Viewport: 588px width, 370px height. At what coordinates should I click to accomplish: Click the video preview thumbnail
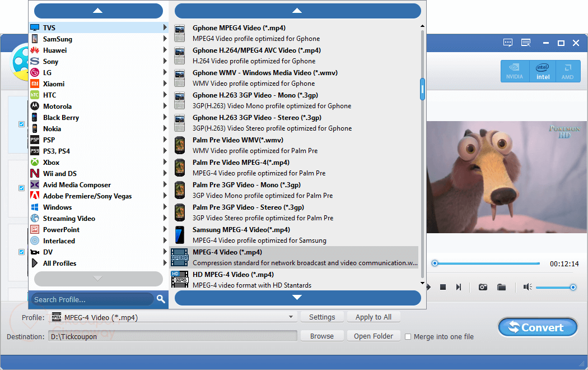507,177
